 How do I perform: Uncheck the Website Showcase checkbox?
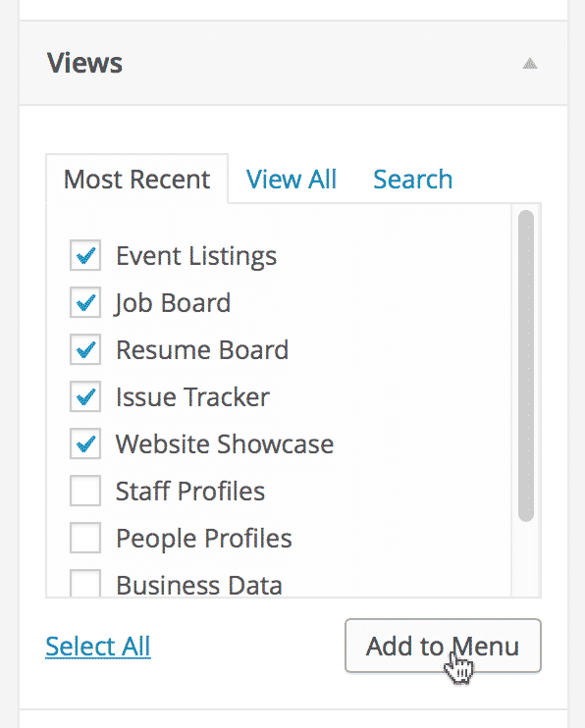(x=85, y=443)
